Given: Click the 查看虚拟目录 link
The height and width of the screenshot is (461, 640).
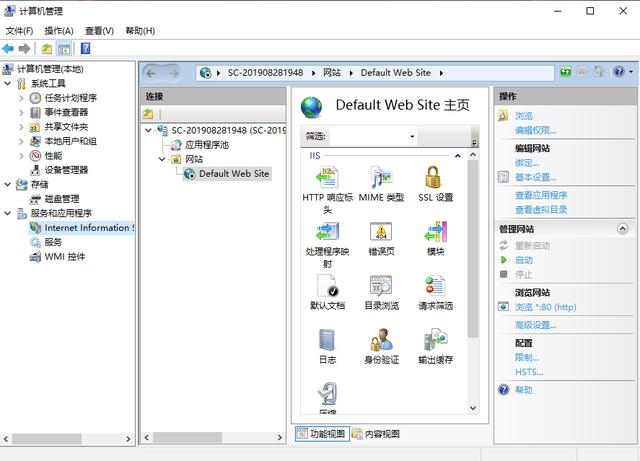Looking at the screenshot, I should (541, 210).
